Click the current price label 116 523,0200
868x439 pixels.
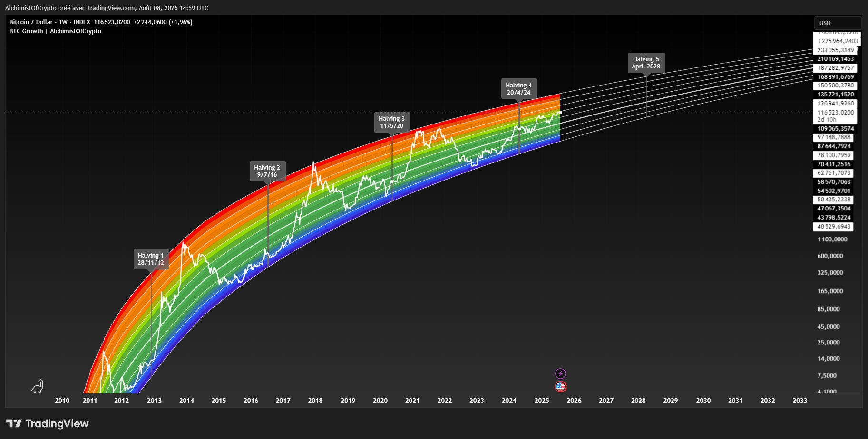[x=836, y=113]
